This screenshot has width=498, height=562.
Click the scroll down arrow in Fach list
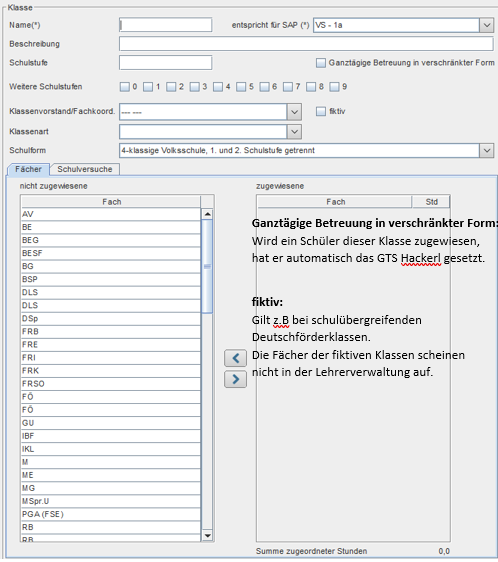click(207, 535)
